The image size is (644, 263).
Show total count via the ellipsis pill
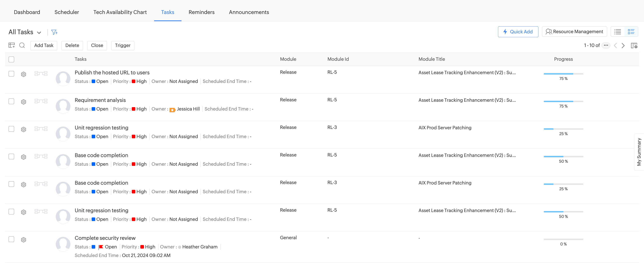pos(606,45)
